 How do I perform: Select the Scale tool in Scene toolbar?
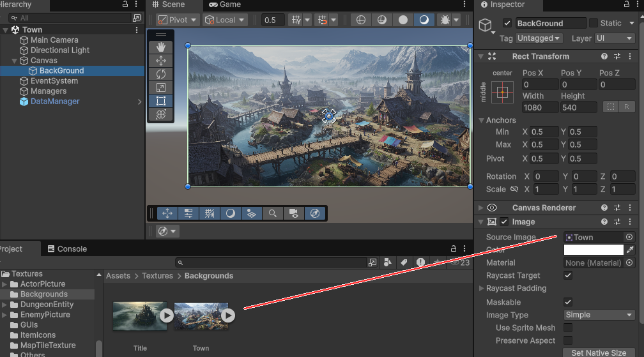(x=161, y=87)
